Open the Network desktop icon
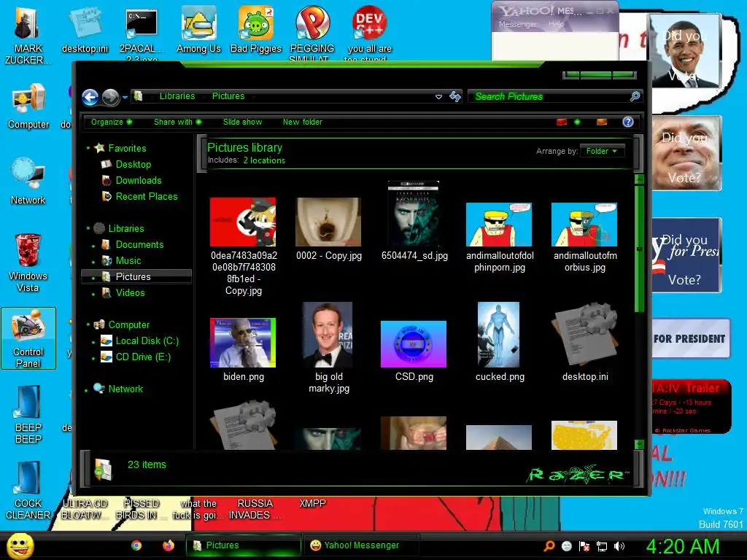The height and width of the screenshot is (560, 747). click(x=28, y=182)
